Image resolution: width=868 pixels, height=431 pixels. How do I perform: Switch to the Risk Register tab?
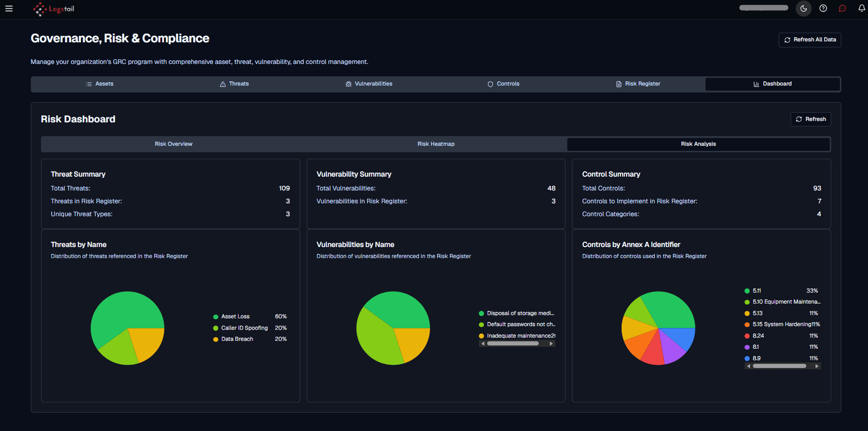(x=638, y=84)
